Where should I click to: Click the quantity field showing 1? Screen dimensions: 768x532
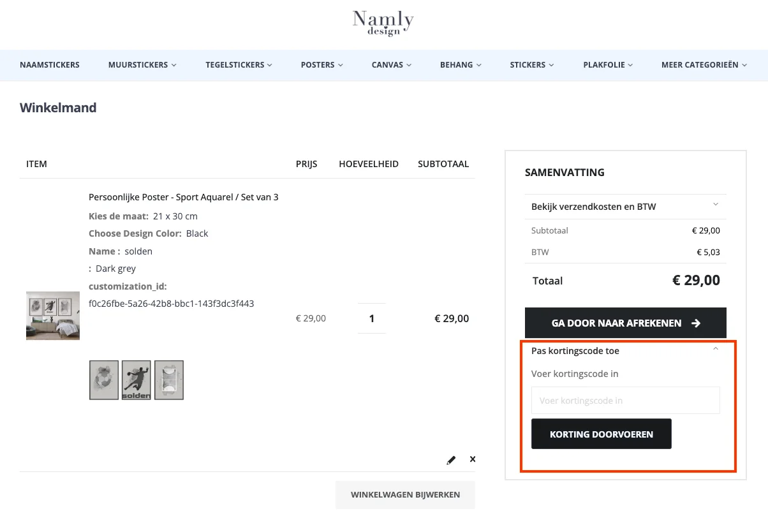[x=372, y=318]
